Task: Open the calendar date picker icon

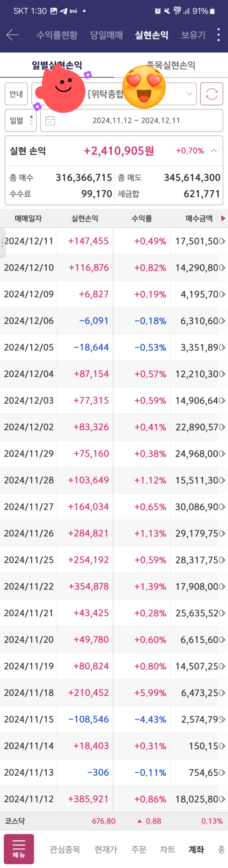Action: (50, 120)
